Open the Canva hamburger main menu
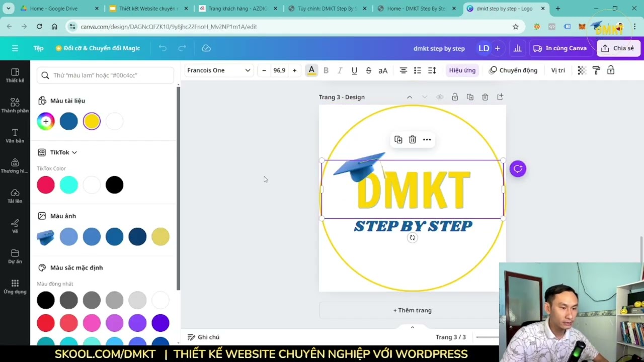Image resolution: width=644 pixels, height=362 pixels. tap(15, 48)
